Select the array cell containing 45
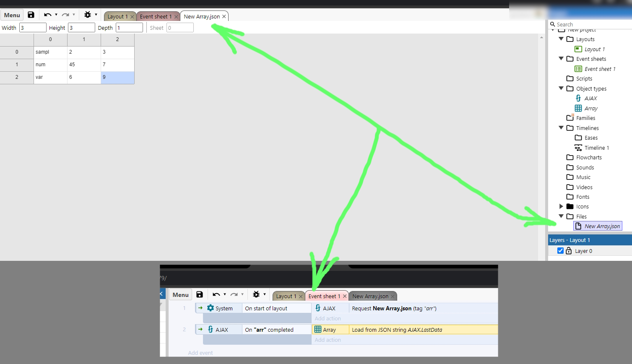 tap(84, 65)
